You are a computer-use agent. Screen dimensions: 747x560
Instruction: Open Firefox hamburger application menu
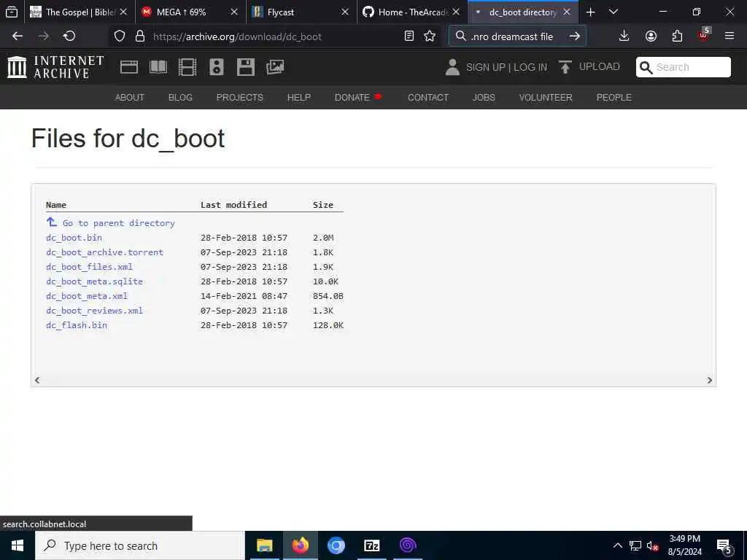[729, 36]
